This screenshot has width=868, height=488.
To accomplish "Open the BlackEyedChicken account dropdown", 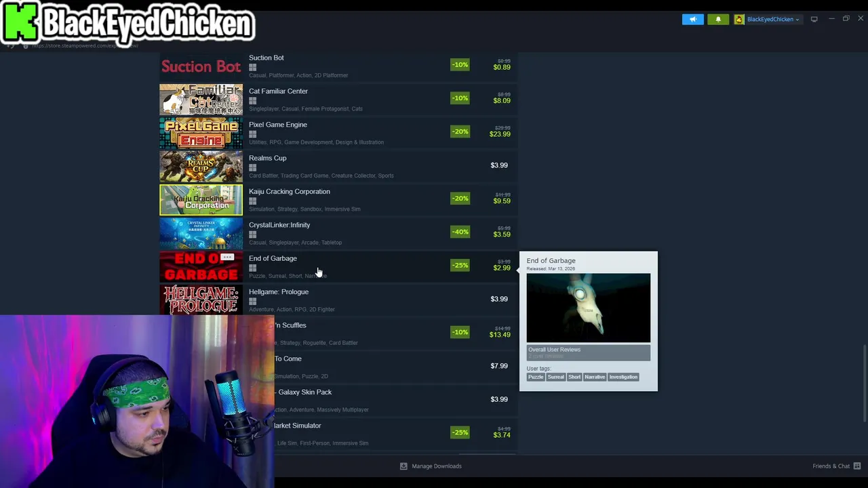I will point(768,19).
